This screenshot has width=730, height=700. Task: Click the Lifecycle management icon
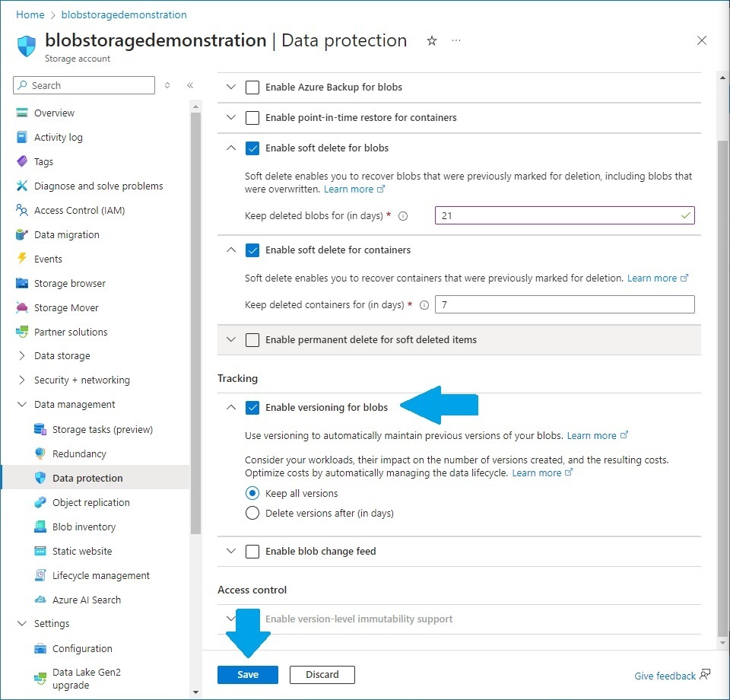click(40, 575)
